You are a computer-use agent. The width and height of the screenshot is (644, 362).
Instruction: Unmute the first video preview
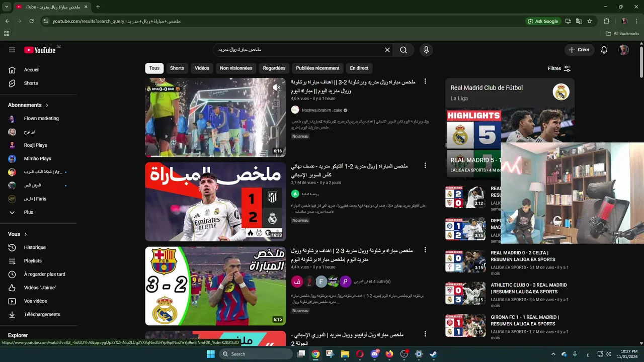tap(277, 87)
